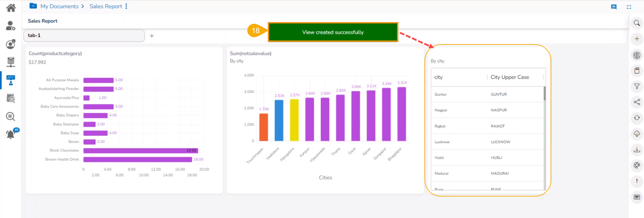The image size is (644, 218).
Task: Add a new tab with plus button
Action: click(x=152, y=36)
